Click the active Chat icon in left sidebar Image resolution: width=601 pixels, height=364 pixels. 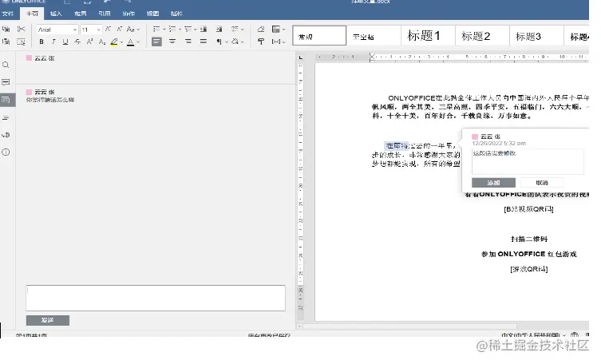pyautogui.click(x=6, y=100)
